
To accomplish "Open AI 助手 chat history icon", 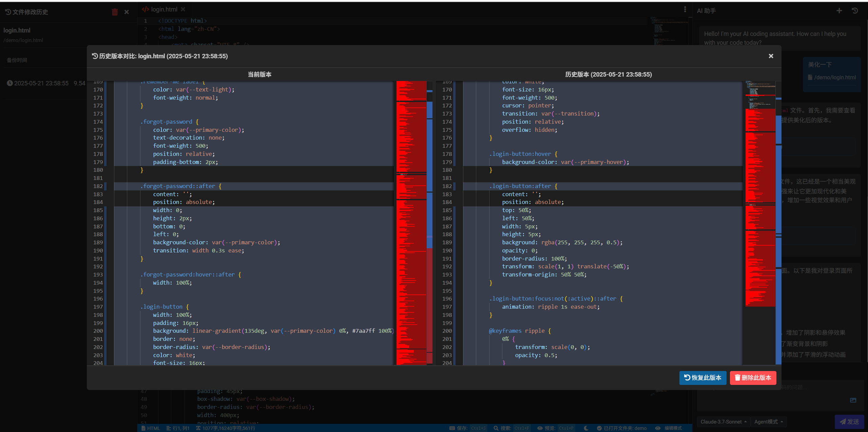I will tap(855, 11).
